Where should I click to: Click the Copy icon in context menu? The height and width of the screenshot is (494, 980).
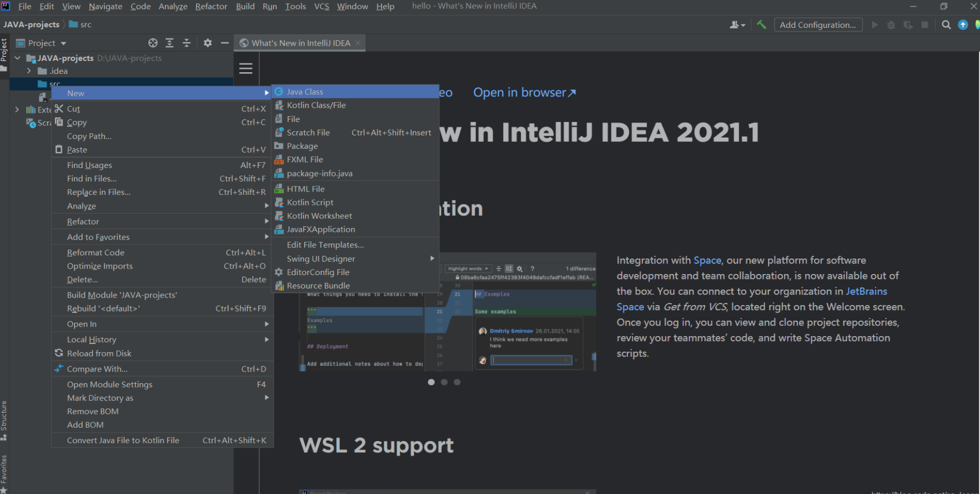[x=59, y=122]
